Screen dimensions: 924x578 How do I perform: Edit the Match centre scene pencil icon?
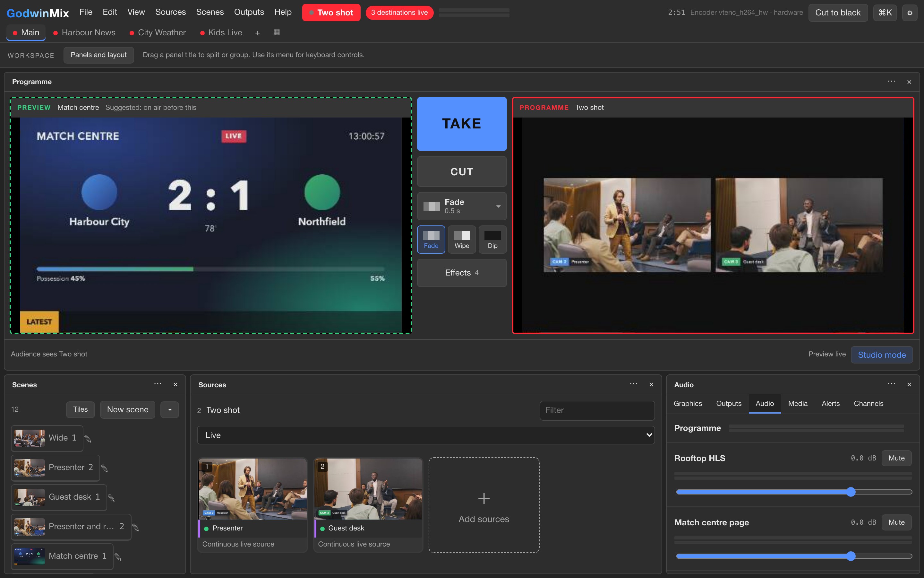(x=118, y=556)
